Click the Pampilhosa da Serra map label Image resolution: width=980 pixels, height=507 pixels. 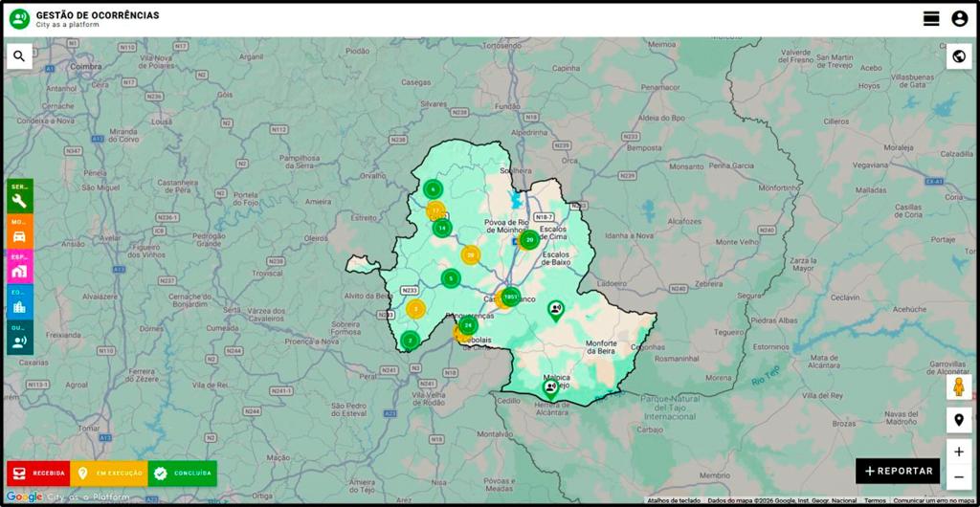click(300, 161)
